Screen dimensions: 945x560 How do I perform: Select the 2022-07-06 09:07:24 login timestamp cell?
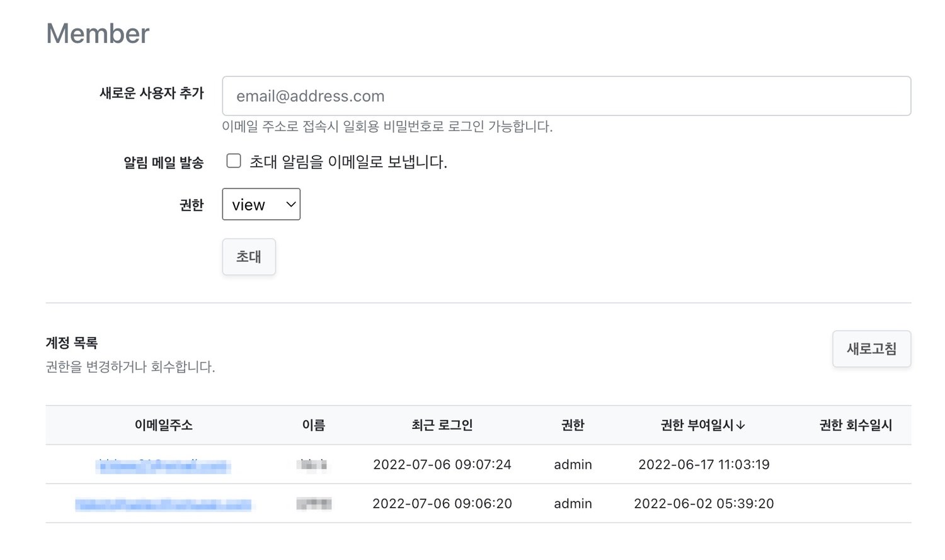(442, 464)
